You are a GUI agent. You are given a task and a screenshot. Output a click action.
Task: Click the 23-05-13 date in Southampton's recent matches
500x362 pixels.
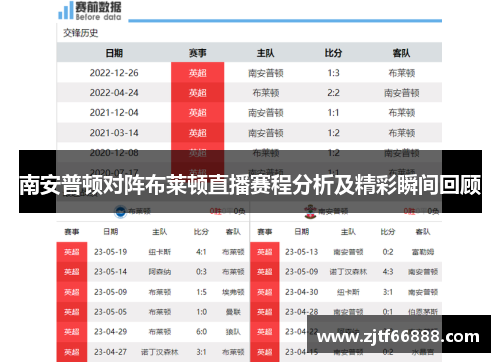[302, 252]
